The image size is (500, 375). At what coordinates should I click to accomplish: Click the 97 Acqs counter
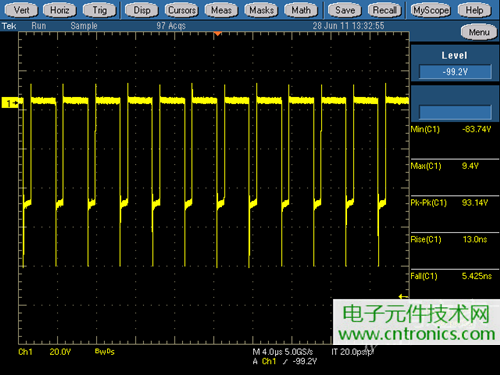point(171,26)
